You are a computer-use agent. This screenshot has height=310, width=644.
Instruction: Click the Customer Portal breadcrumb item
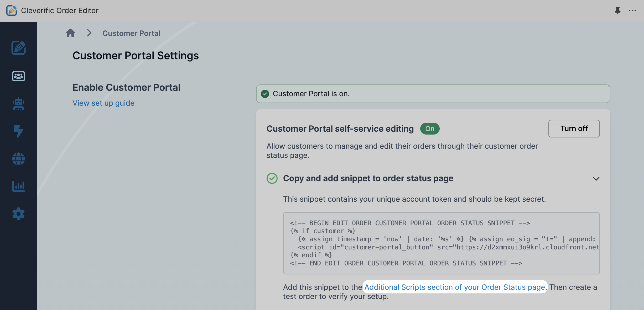click(131, 33)
